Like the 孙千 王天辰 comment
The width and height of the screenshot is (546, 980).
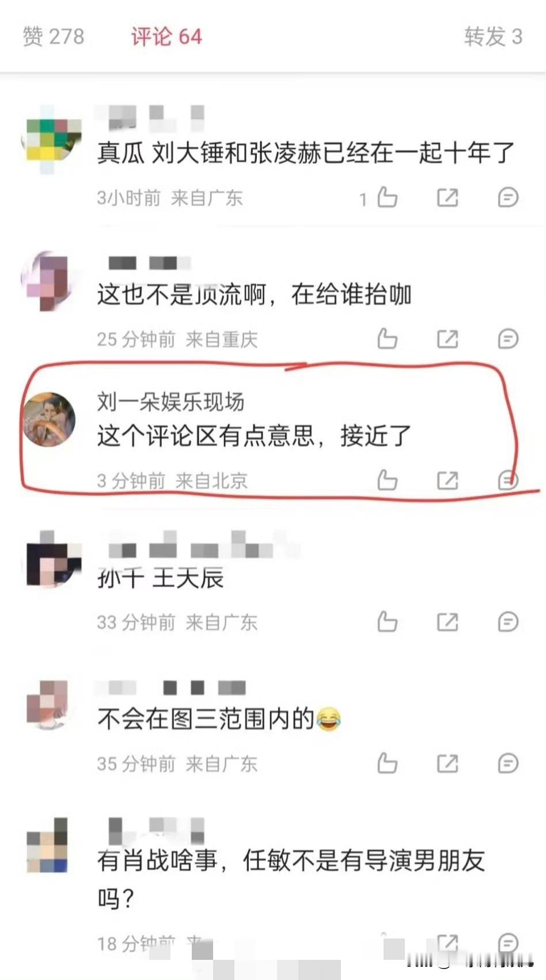click(387, 621)
